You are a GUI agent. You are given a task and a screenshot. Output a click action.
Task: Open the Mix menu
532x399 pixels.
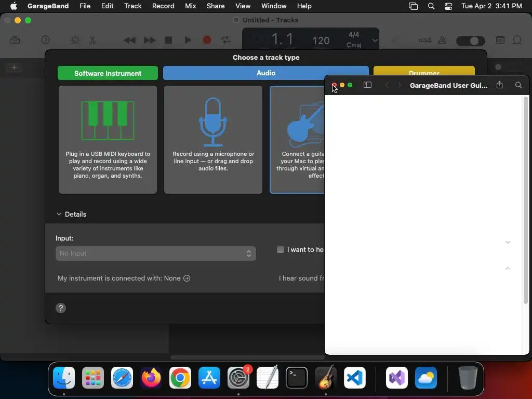tap(190, 6)
